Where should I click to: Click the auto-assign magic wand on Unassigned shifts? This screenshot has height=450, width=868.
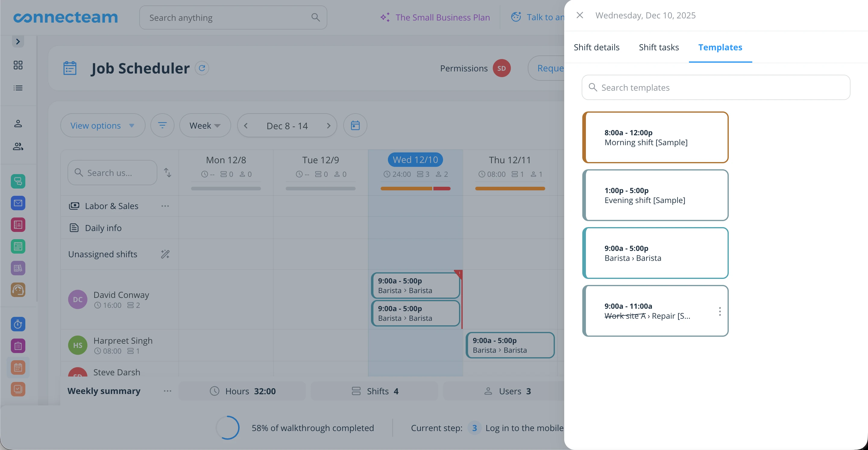[x=165, y=254]
